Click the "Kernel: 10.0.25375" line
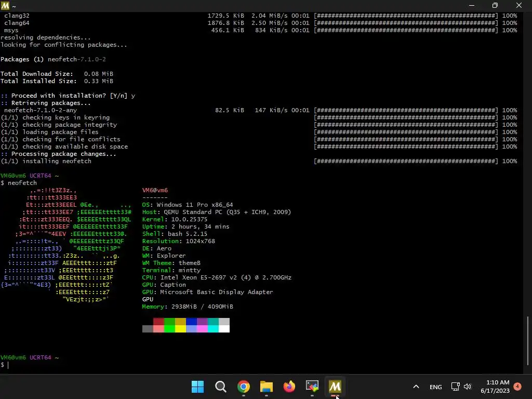The height and width of the screenshot is (399, 532). pos(175,220)
